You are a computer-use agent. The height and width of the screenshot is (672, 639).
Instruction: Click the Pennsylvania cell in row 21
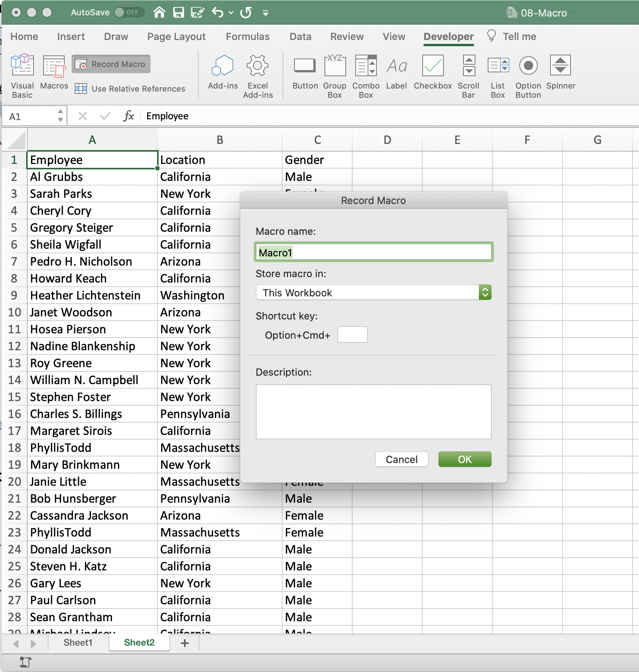click(219, 498)
